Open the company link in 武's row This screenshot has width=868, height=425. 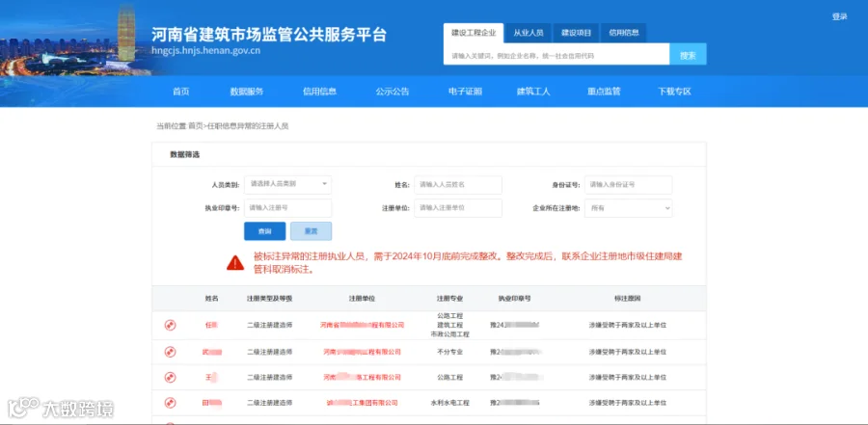point(362,352)
